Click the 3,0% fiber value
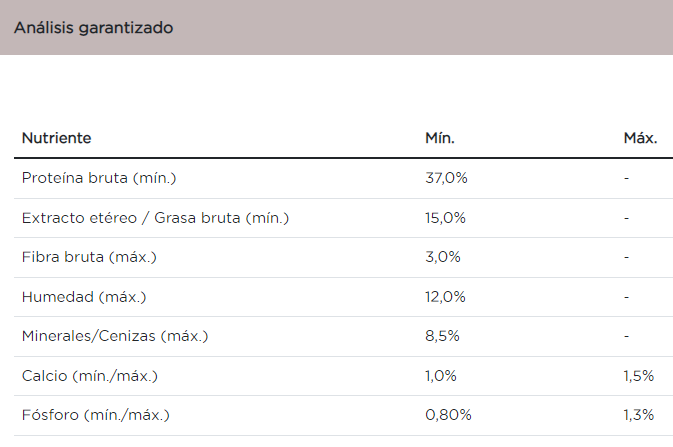This screenshot has height=447, width=673. [x=443, y=257]
